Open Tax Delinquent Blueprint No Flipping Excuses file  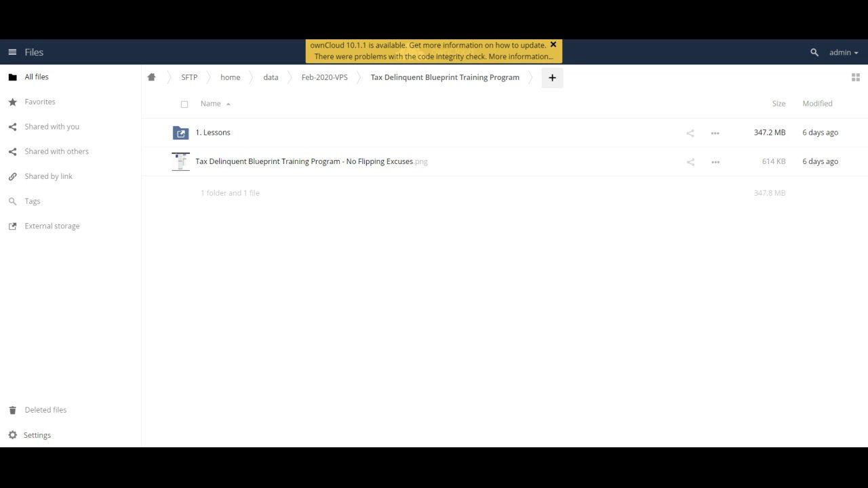(311, 161)
